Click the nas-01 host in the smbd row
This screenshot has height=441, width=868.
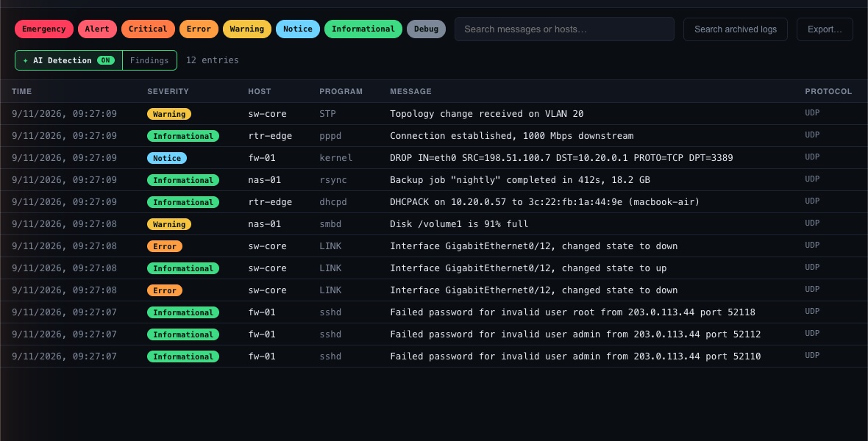(x=264, y=224)
